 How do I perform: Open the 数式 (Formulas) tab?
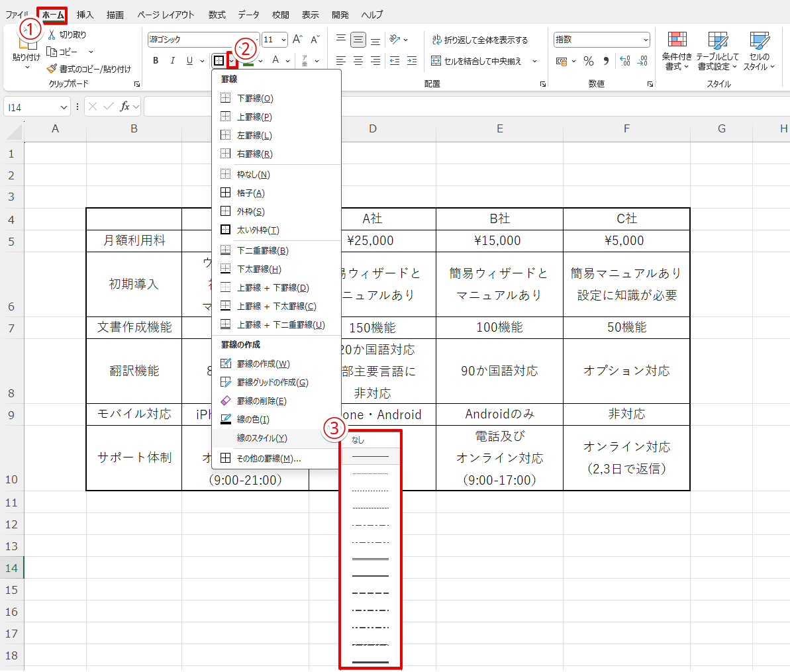click(x=217, y=15)
